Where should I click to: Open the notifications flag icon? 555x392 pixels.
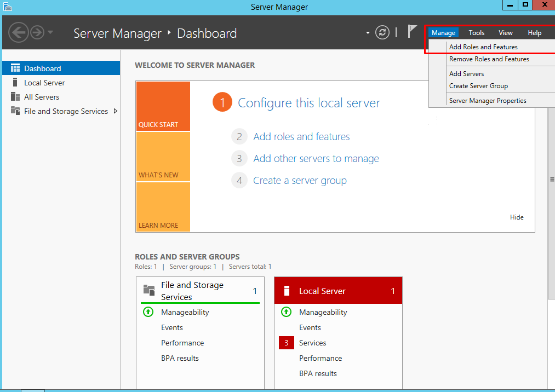click(x=411, y=32)
